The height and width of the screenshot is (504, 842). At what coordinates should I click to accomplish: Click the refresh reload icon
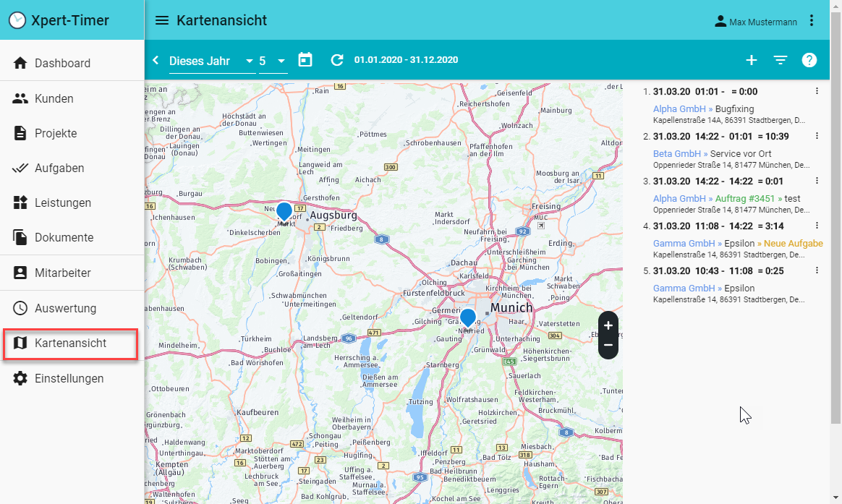click(x=337, y=60)
